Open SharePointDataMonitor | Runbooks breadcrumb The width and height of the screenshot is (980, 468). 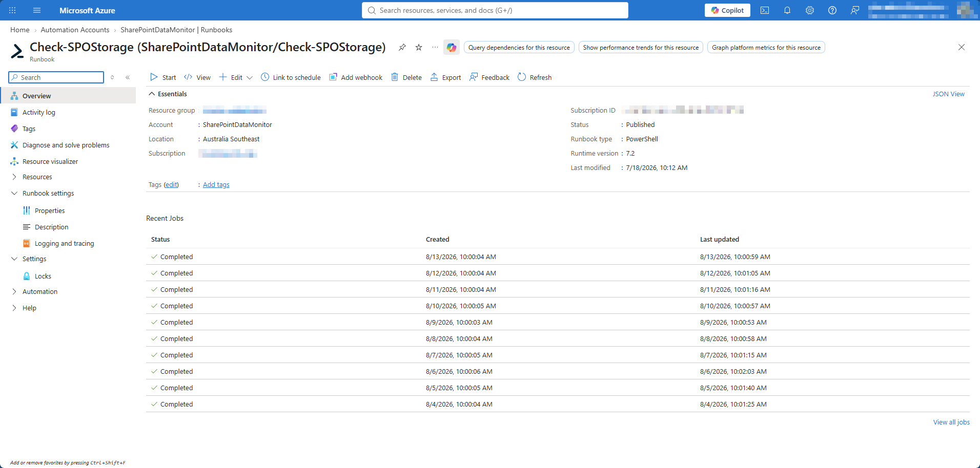coord(176,30)
